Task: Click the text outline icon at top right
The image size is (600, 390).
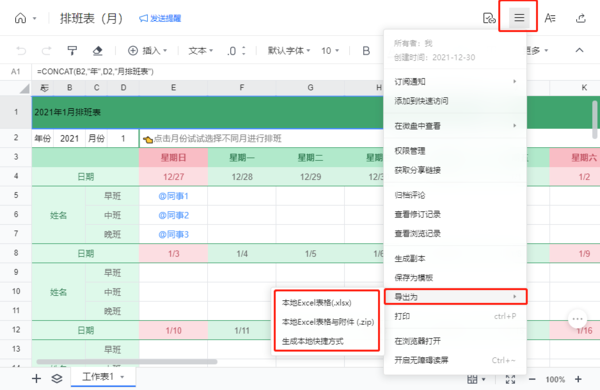Action: tap(550, 18)
